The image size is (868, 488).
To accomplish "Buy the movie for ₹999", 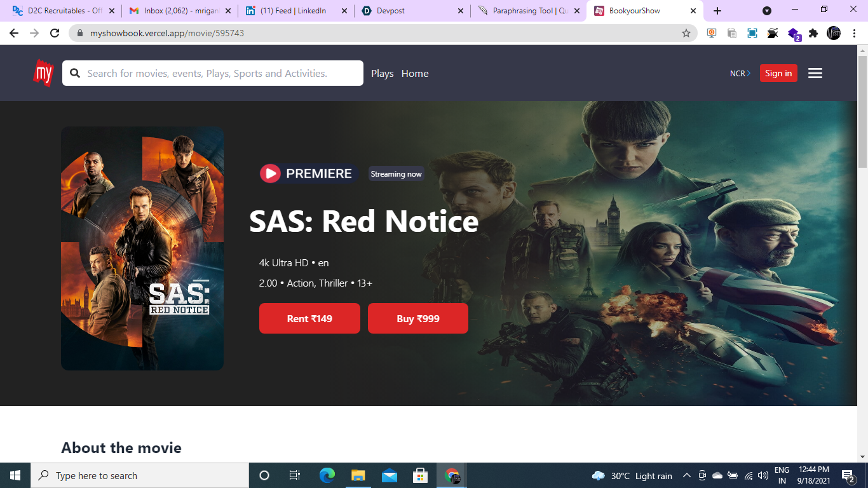I will click(x=418, y=318).
